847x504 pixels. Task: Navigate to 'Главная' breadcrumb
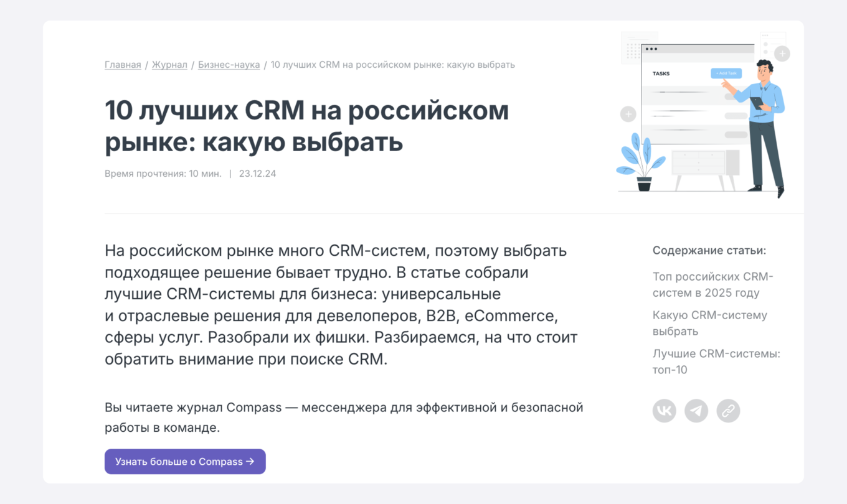tap(123, 64)
